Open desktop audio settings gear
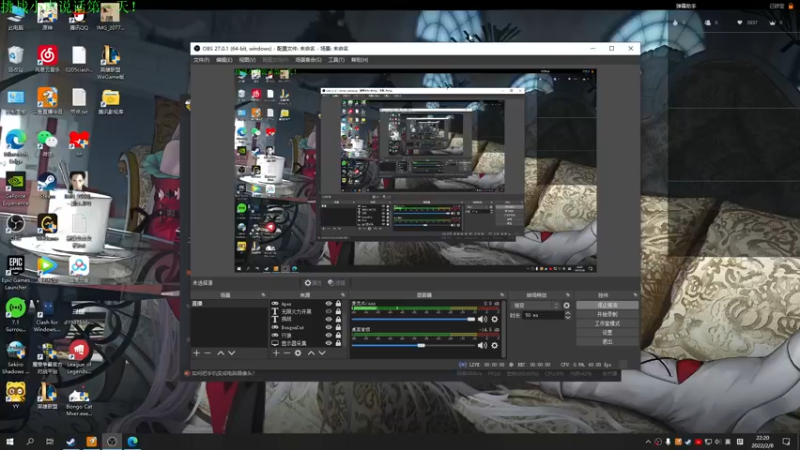This screenshot has width=800, height=450. point(494,345)
